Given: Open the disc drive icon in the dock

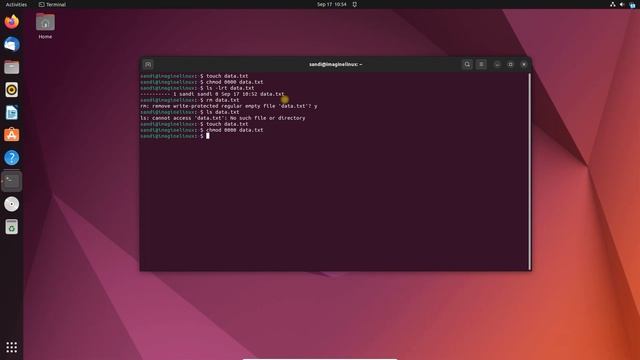Looking at the screenshot, I should point(11,204).
